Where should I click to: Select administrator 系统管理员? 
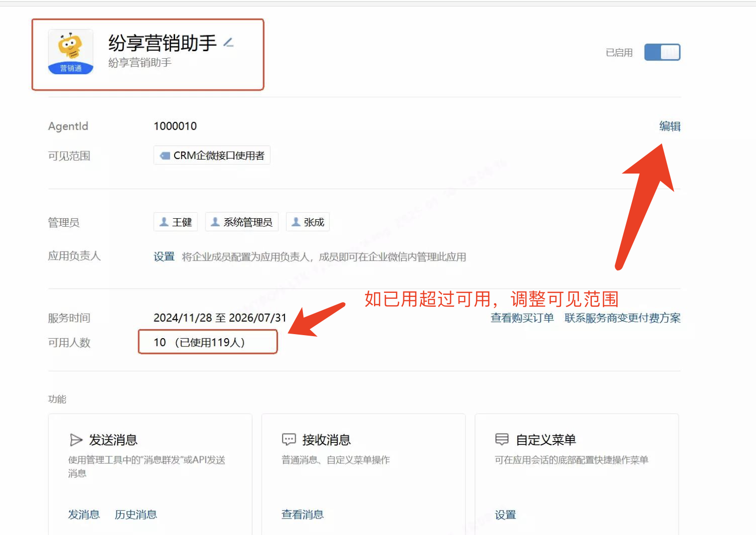point(242,222)
